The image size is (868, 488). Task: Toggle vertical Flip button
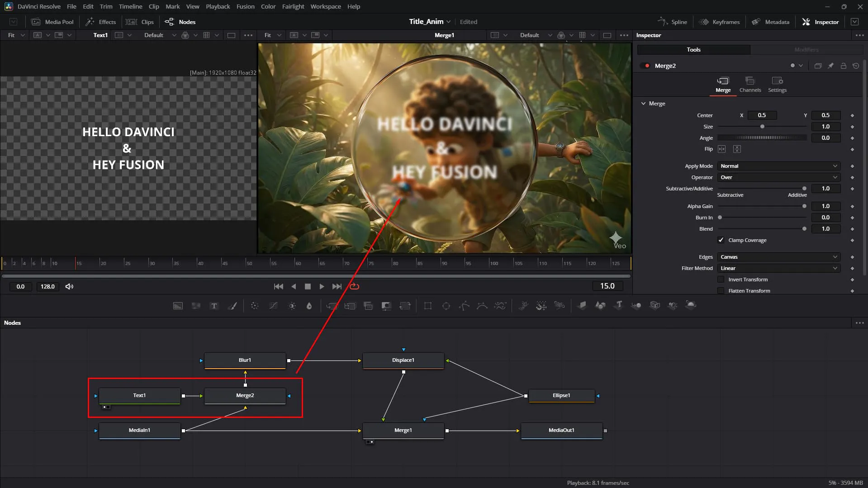coord(737,149)
